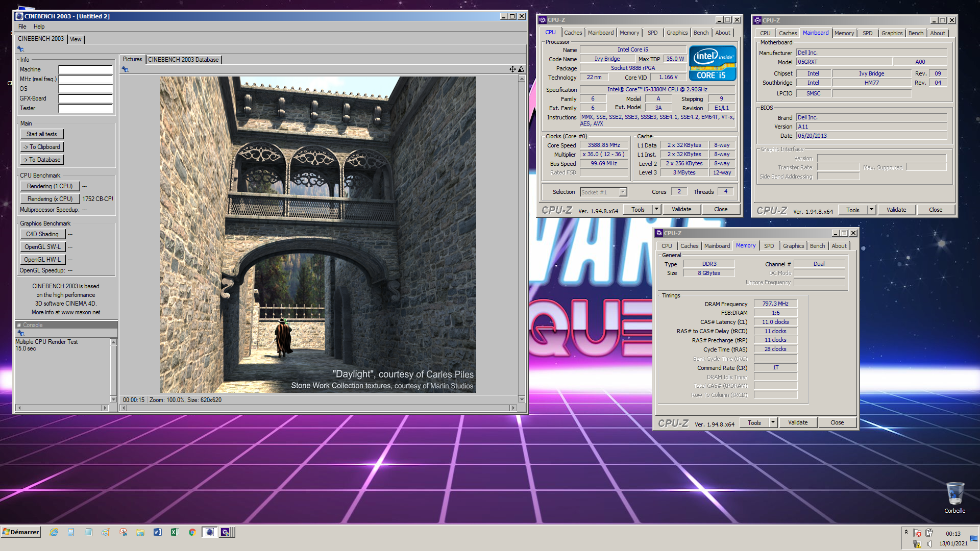Click the picture viewer vertical scrollbar up arrow
The image size is (980, 551).
(522, 79)
